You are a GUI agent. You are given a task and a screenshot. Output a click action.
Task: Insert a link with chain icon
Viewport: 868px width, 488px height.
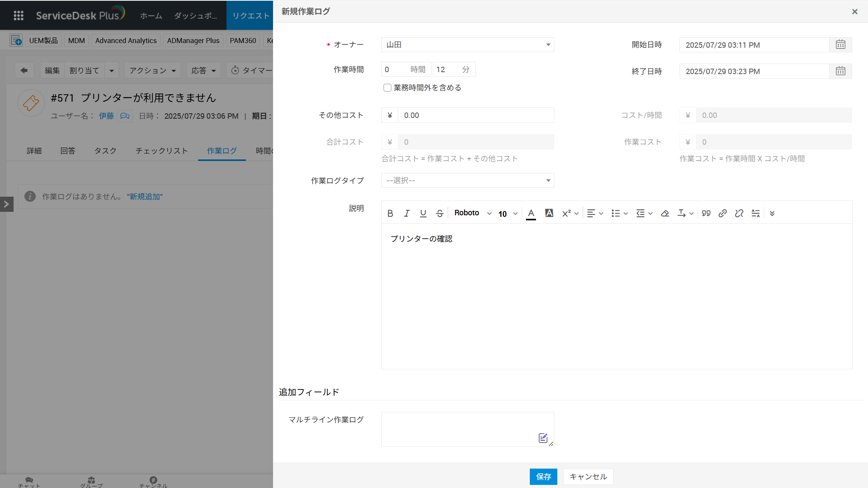click(x=722, y=213)
